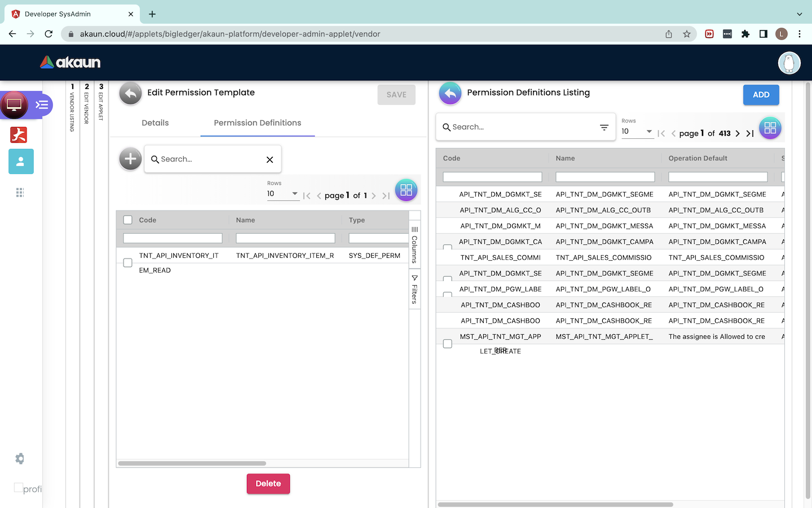The image size is (812, 508).
Task: Clear the search with the X icon
Action: (x=270, y=160)
